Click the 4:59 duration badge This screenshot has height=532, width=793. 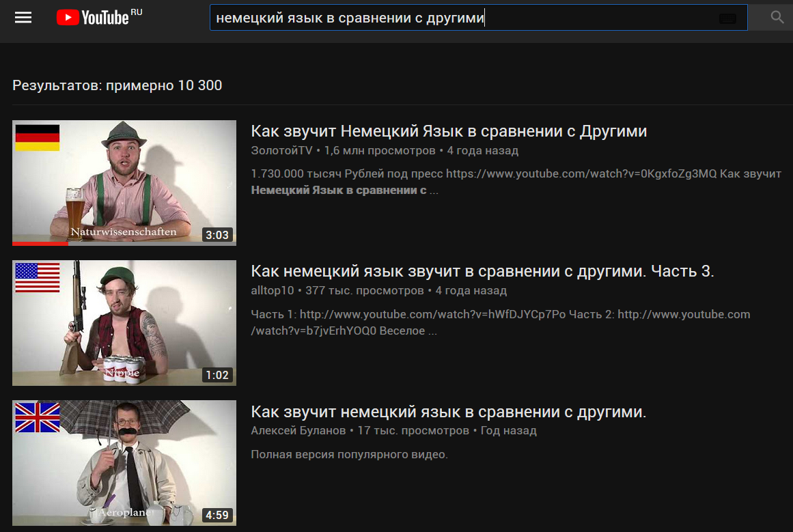[x=217, y=515]
